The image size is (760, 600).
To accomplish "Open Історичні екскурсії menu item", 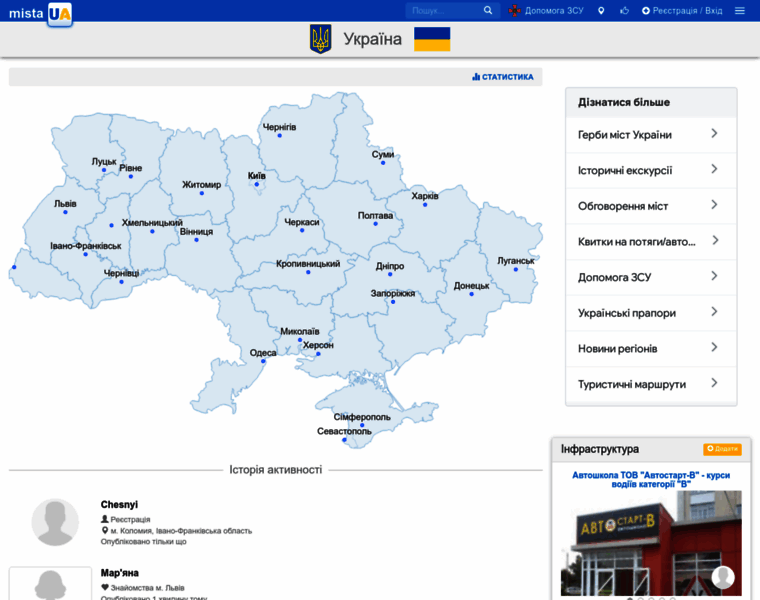I will point(625,170).
